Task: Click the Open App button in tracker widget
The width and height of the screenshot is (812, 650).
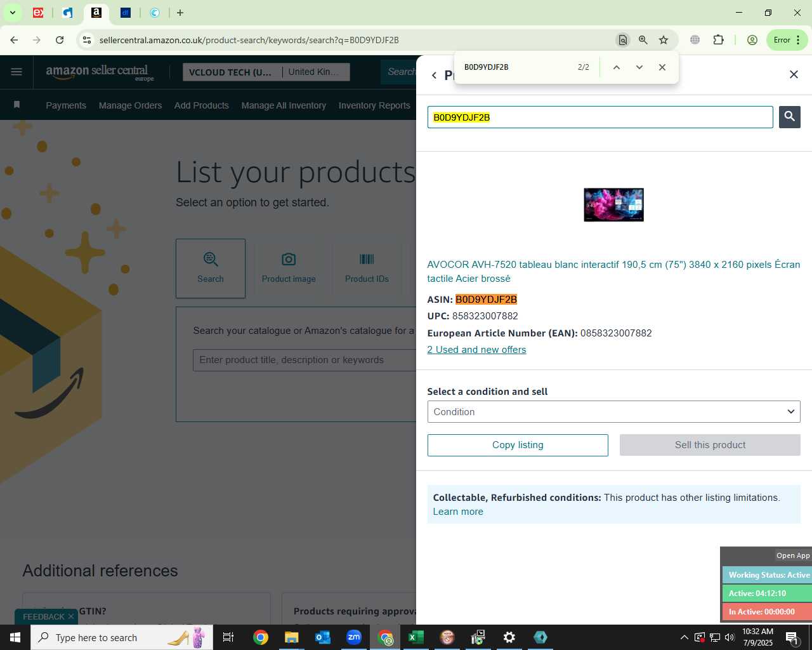Action: (x=793, y=555)
